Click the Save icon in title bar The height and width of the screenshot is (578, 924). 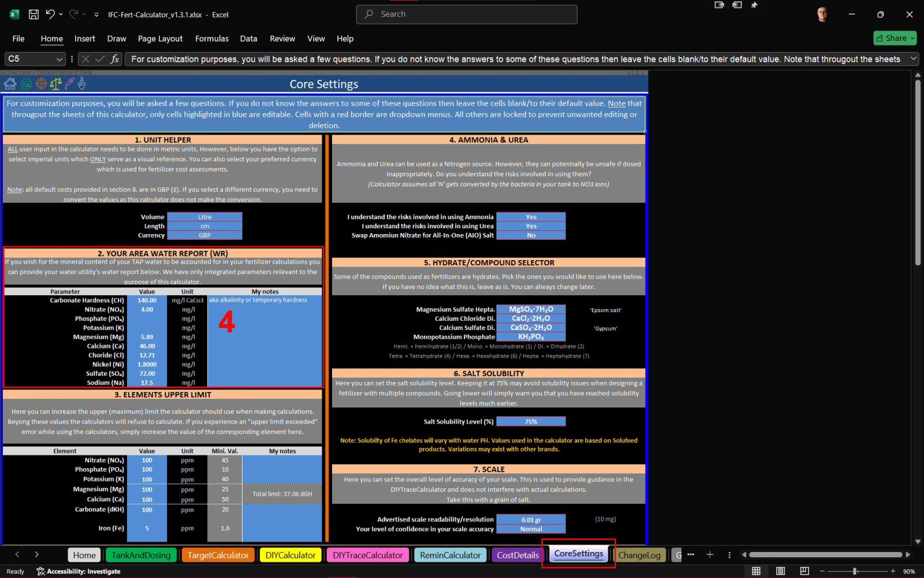point(33,14)
